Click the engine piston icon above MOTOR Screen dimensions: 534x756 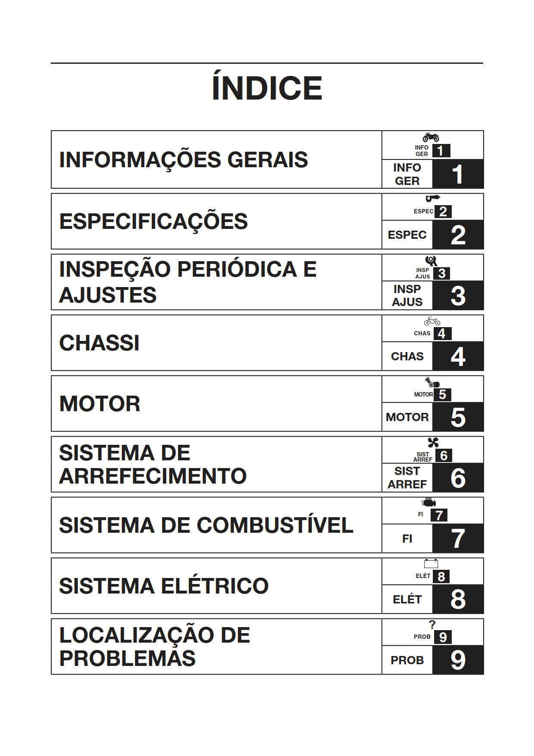click(x=432, y=382)
